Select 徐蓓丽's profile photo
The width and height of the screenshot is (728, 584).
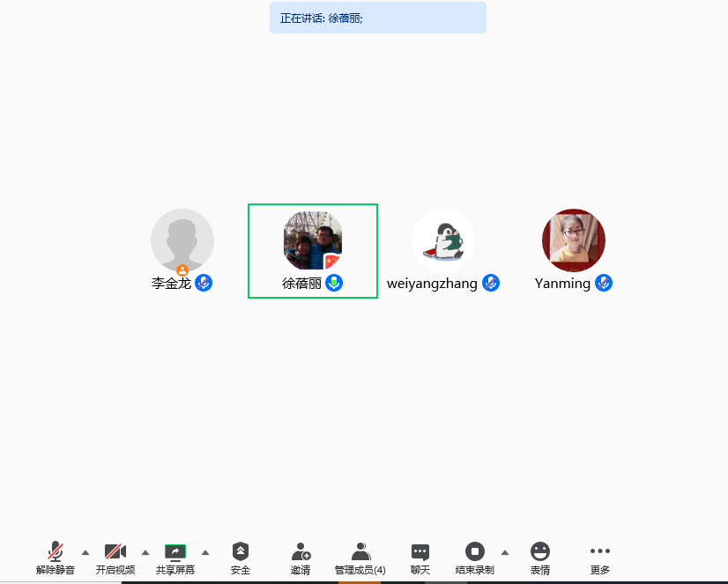(x=313, y=240)
